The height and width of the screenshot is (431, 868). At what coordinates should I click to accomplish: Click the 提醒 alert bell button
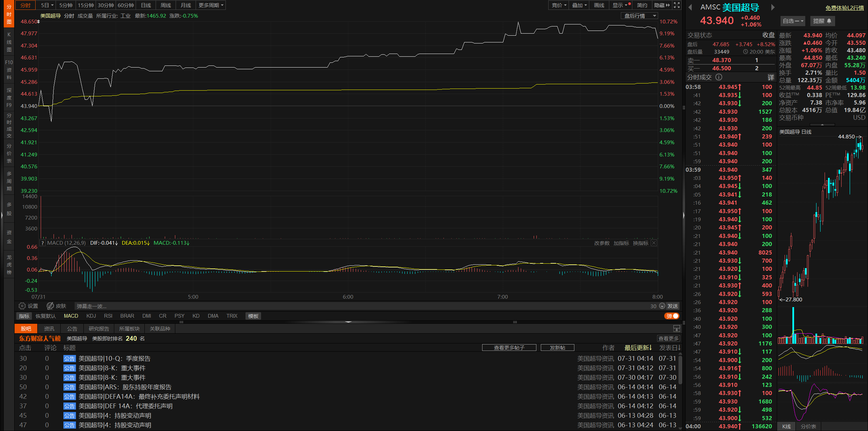click(822, 21)
